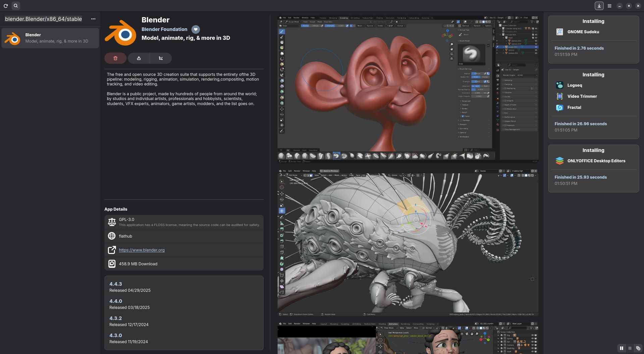Click the clear all transactions icon
Image resolution: width=644 pixels, height=354 pixels.
(x=638, y=348)
